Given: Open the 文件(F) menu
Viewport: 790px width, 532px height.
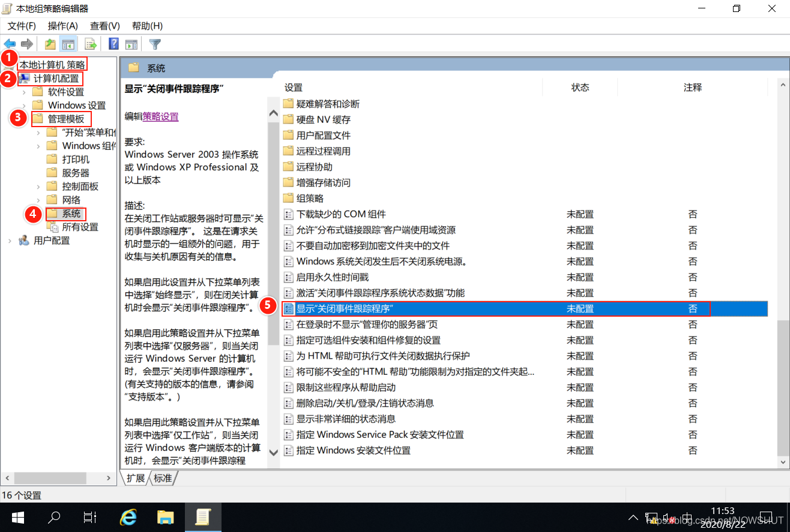Looking at the screenshot, I should tap(22, 26).
